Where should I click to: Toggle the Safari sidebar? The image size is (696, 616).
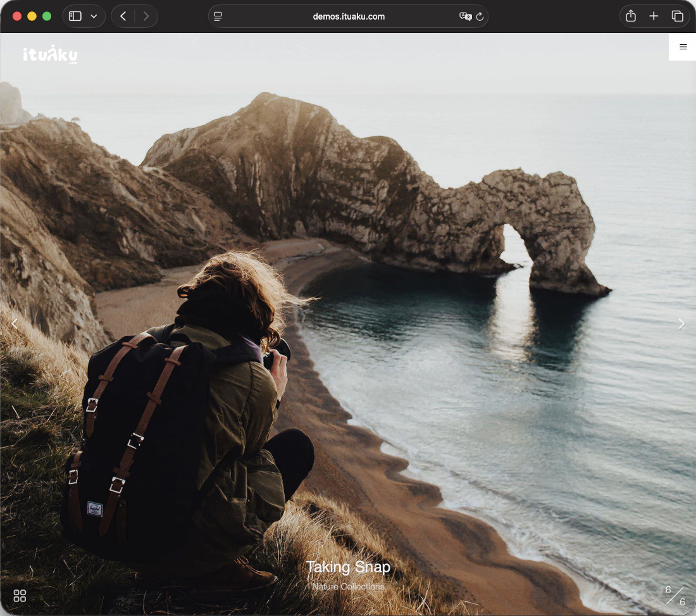(75, 16)
